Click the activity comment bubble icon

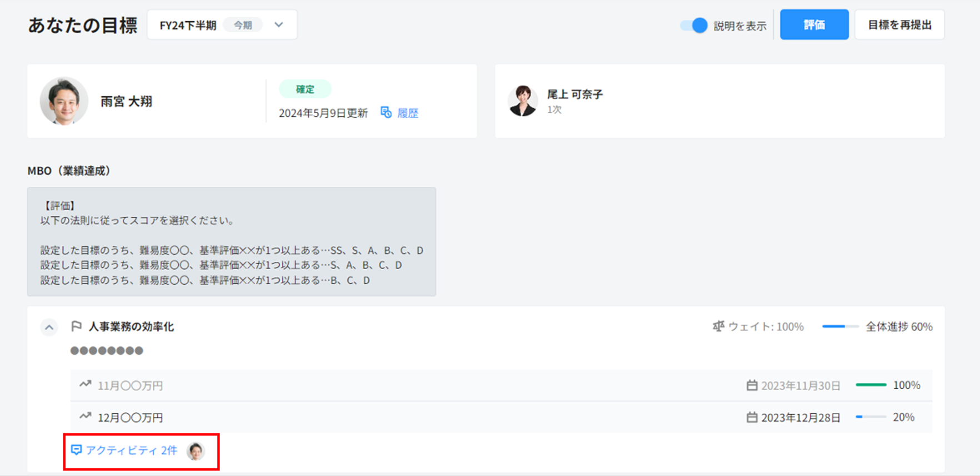(77, 450)
